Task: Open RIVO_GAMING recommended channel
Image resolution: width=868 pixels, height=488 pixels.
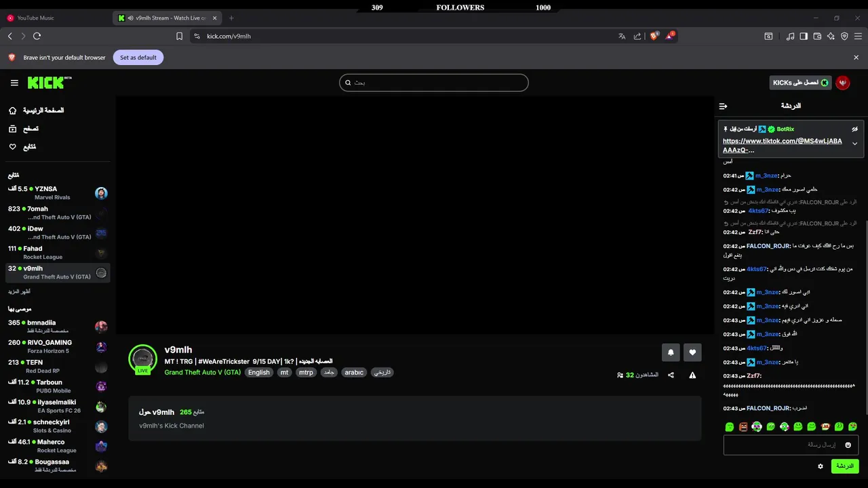Action: [58, 346]
